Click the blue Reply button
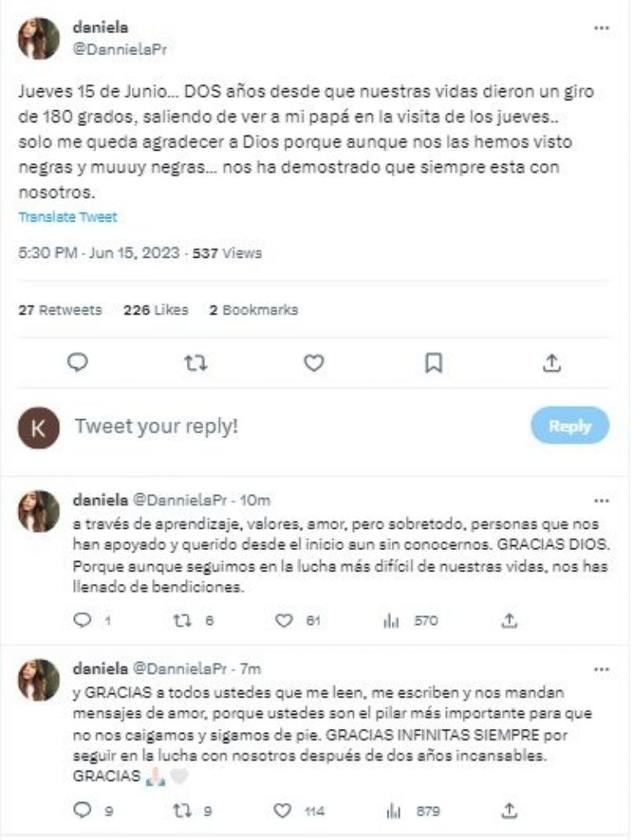The height and width of the screenshot is (840, 632). 569,426
